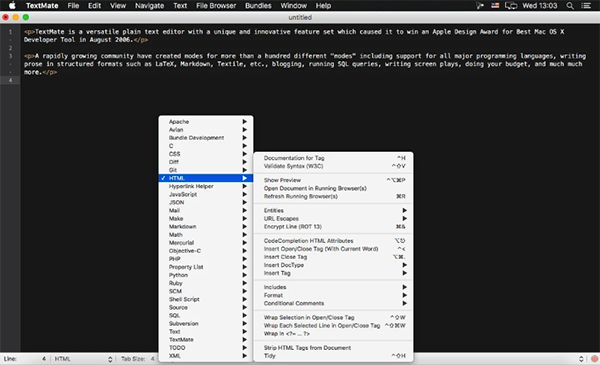The height and width of the screenshot is (365, 600).
Task: Expand the Insert Tag submenu
Action: [x=333, y=273]
